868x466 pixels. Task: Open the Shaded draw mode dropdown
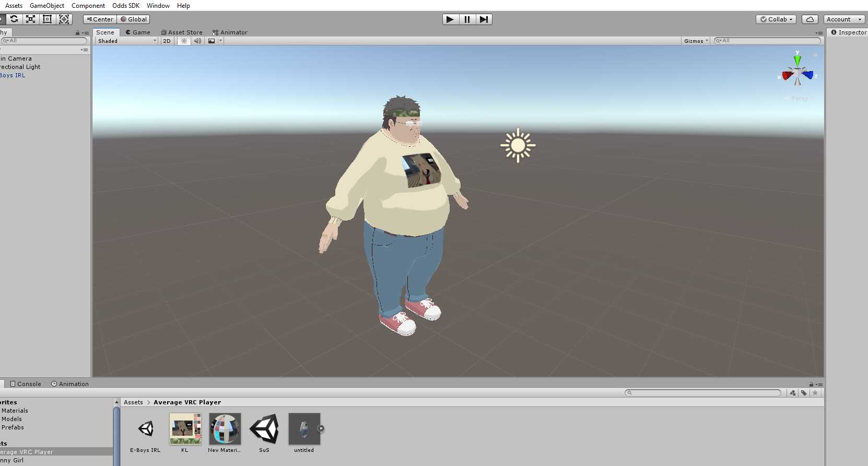127,41
